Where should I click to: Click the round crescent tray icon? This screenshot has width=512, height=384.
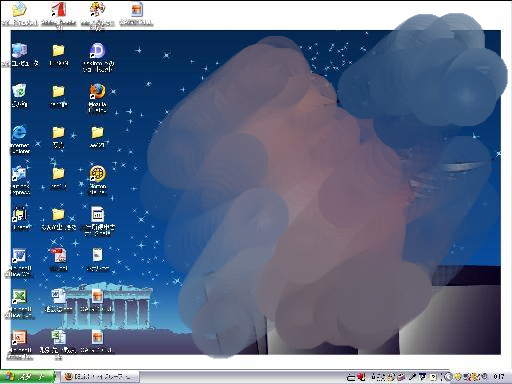[x=449, y=377]
